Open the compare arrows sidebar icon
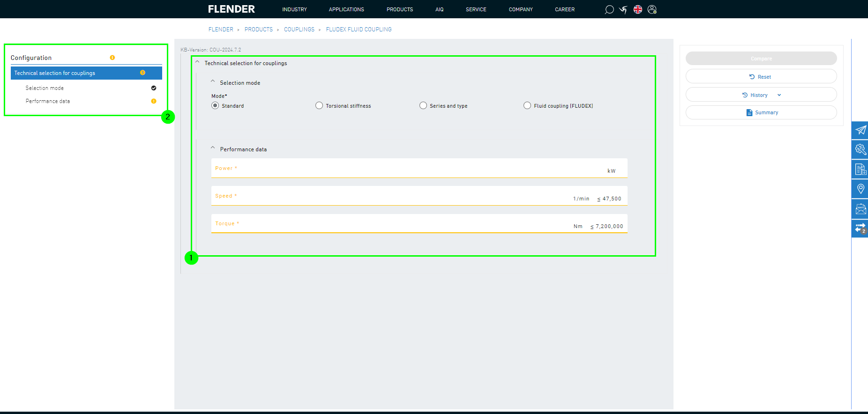868x414 pixels. coord(860,229)
